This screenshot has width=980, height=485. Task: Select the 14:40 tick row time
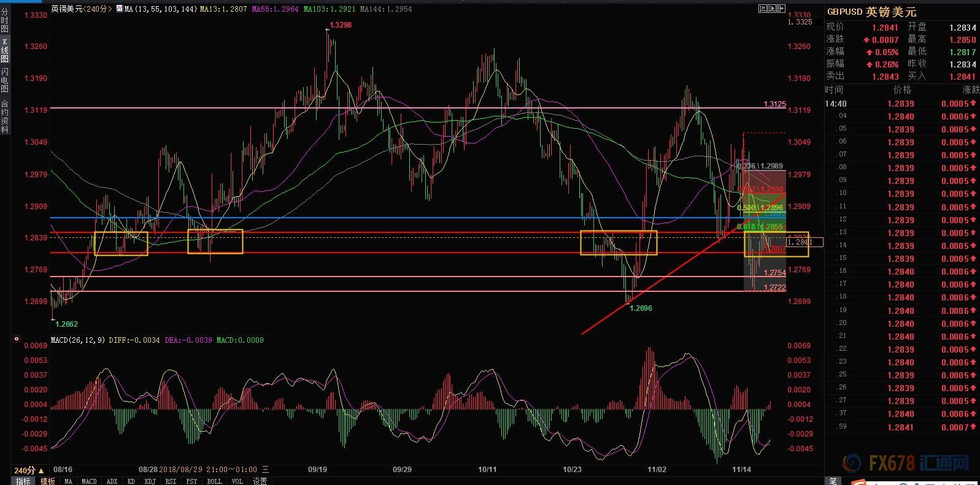[836, 104]
